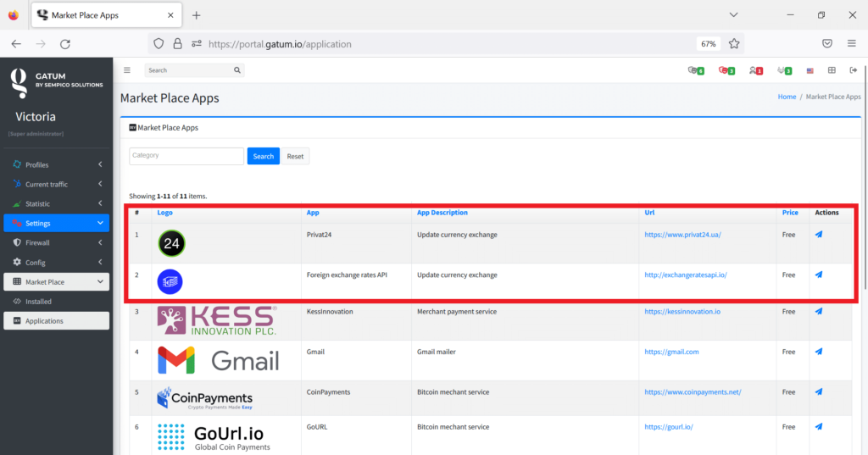Install Privat24 using its paper plane icon
The image size is (868, 455).
tap(819, 234)
